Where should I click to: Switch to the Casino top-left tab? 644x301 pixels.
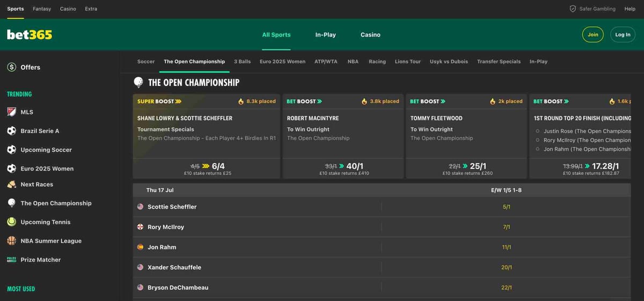(x=68, y=9)
